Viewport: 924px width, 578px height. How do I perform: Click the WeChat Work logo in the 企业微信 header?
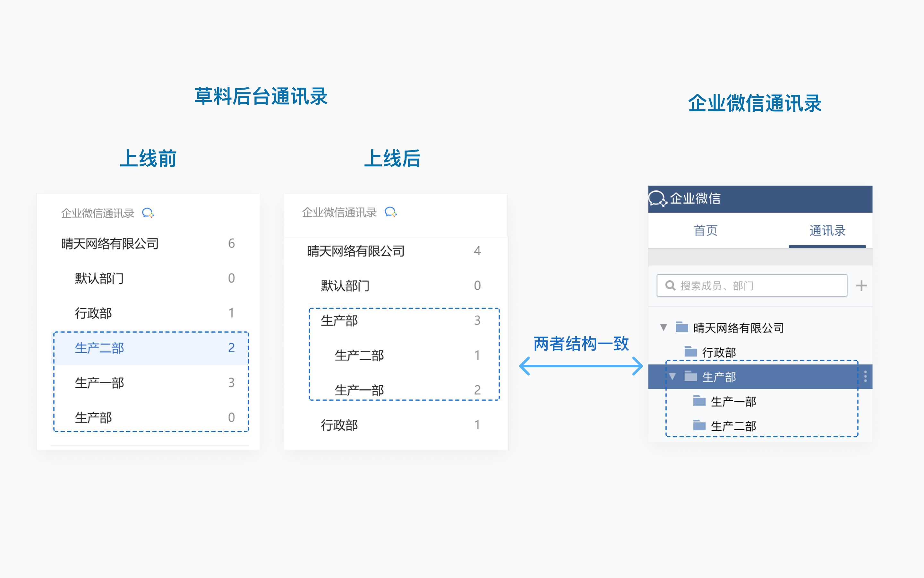[x=658, y=199]
